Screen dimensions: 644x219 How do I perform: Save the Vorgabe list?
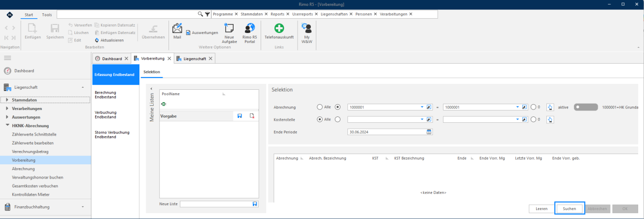pos(239,116)
